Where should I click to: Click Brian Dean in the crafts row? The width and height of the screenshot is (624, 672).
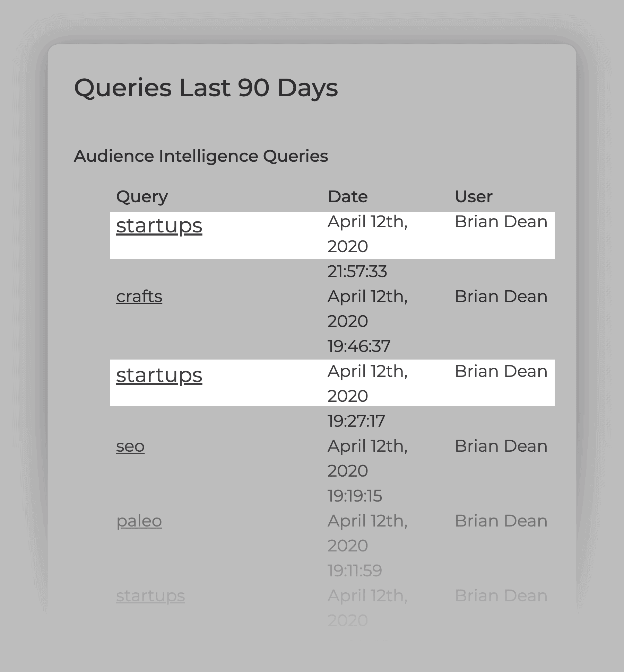[501, 297]
